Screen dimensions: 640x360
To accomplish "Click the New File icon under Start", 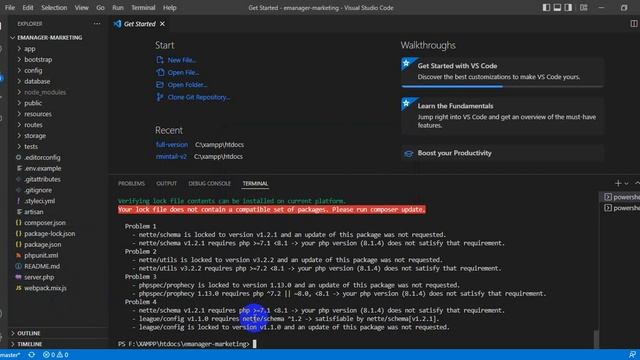I will (x=160, y=60).
